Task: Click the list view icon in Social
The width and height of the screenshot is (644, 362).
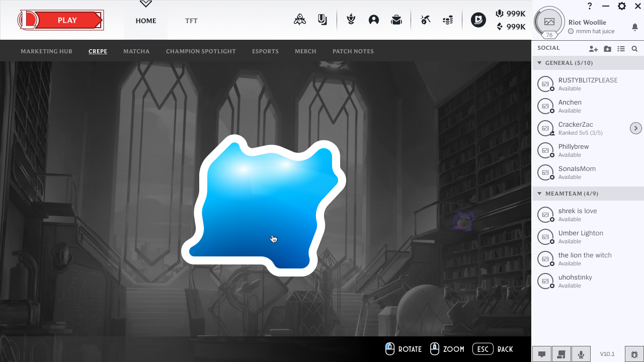Action: coord(621,49)
